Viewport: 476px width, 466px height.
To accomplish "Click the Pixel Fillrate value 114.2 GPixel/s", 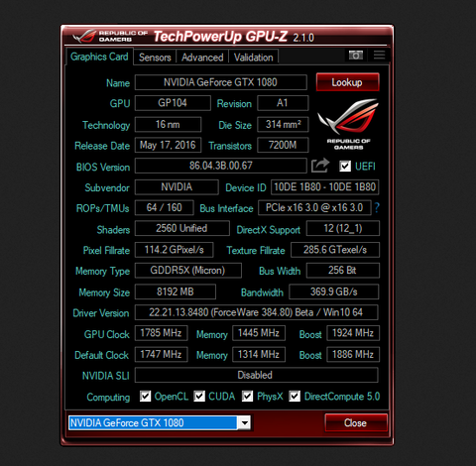I will (x=174, y=250).
